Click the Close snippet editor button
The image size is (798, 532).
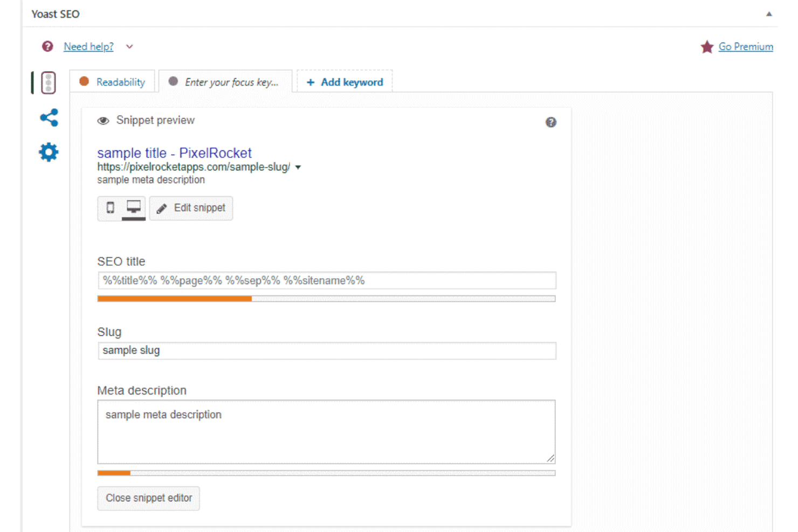coord(149,498)
